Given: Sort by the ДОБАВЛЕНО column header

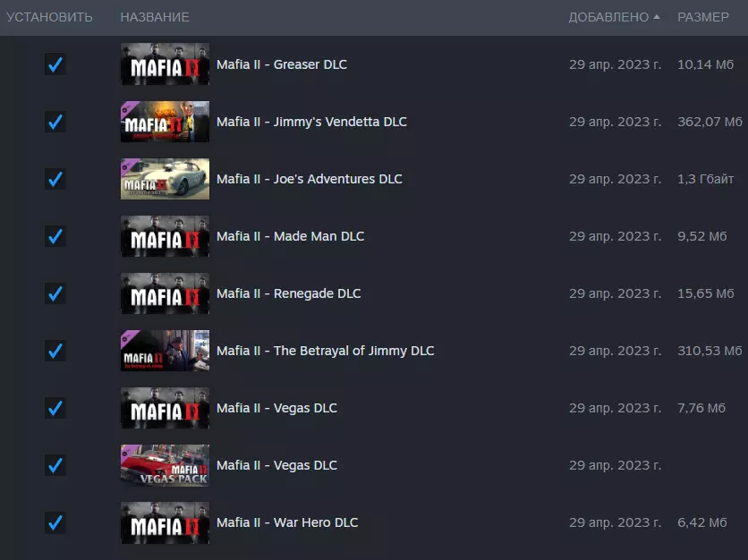Looking at the screenshot, I should click(x=608, y=17).
